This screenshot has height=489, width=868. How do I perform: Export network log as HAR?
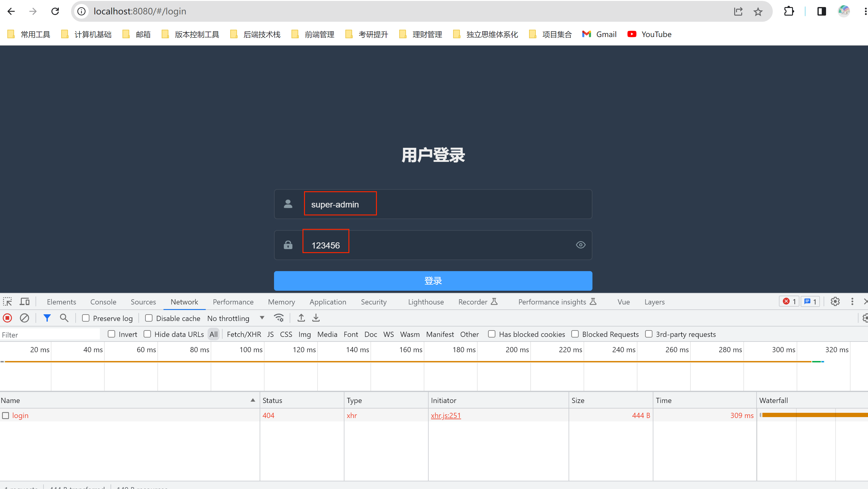(x=316, y=318)
